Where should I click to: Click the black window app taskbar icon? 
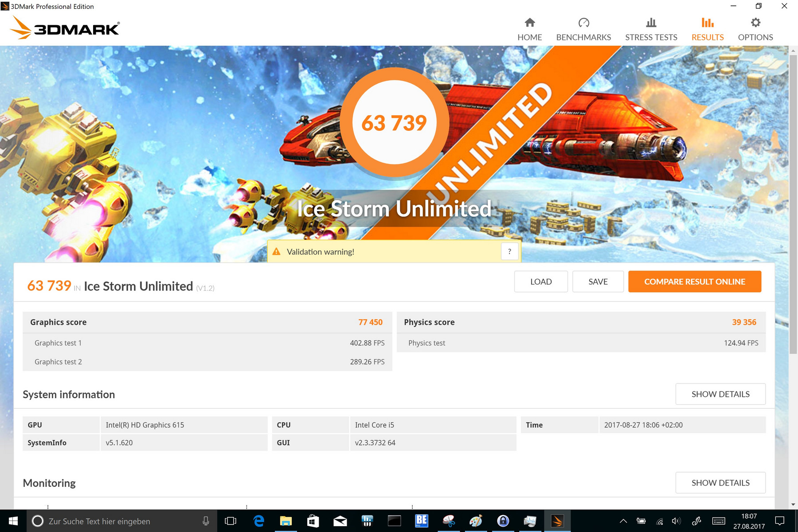click(x=394, y=521)
